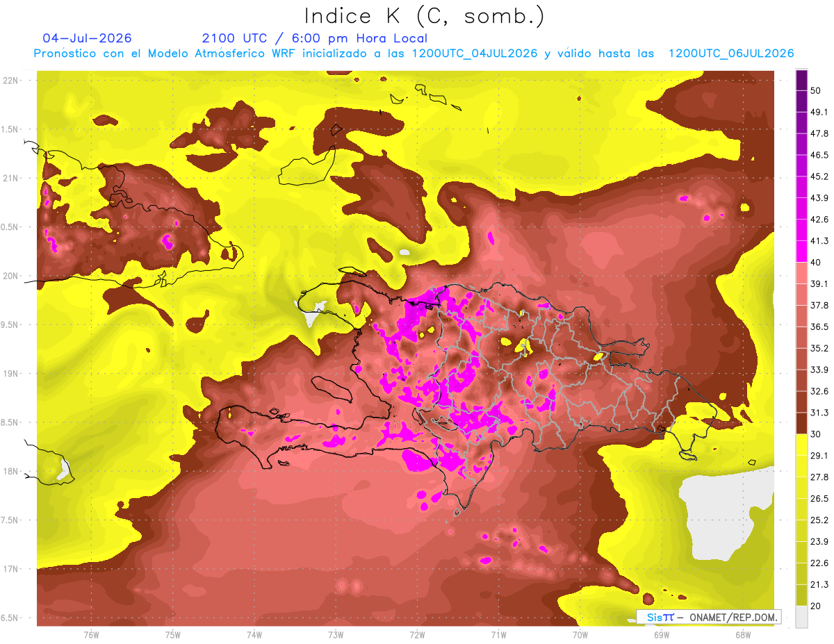
Task: Click the 75W longitude label
Action: click(173, 635)
